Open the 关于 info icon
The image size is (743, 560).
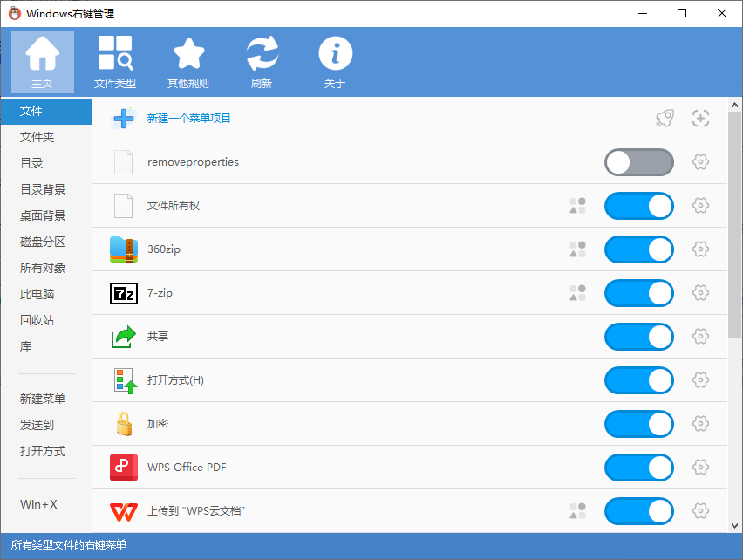click(x=335, y=62)
